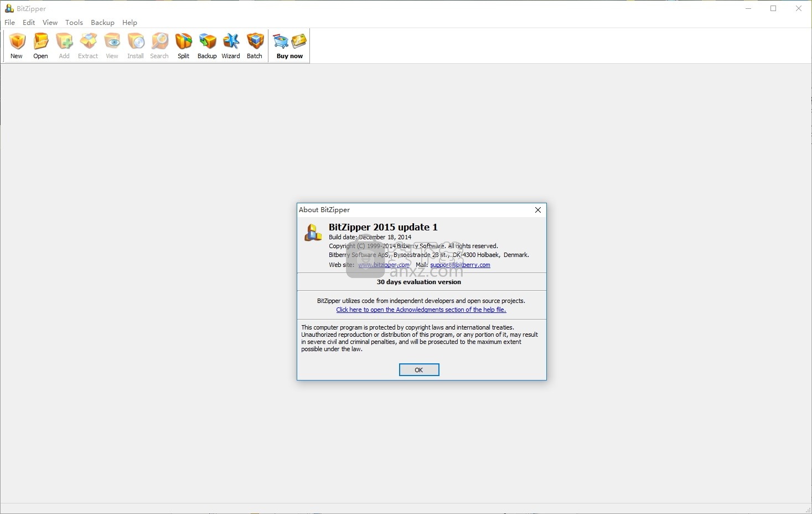Image resolution: width=812 pixels, height=514 pixels.
Task: Click the '30 days evaluation version' text
Action: [419, 282]
